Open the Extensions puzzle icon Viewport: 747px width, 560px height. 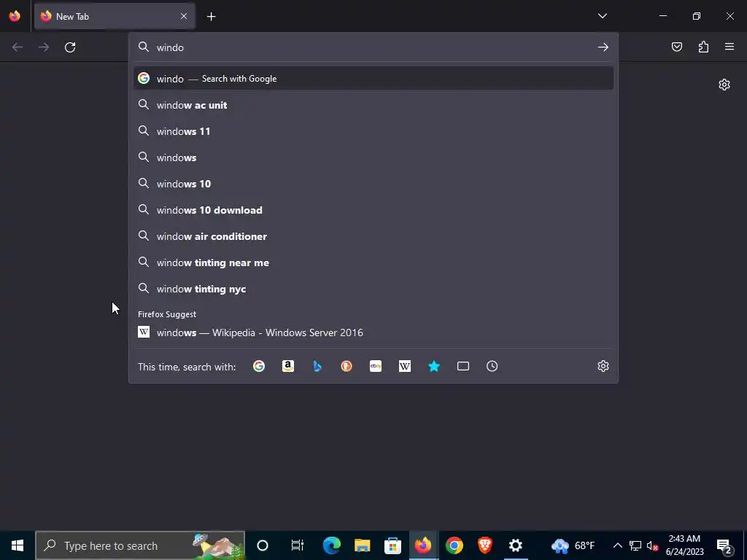[703, 47]
